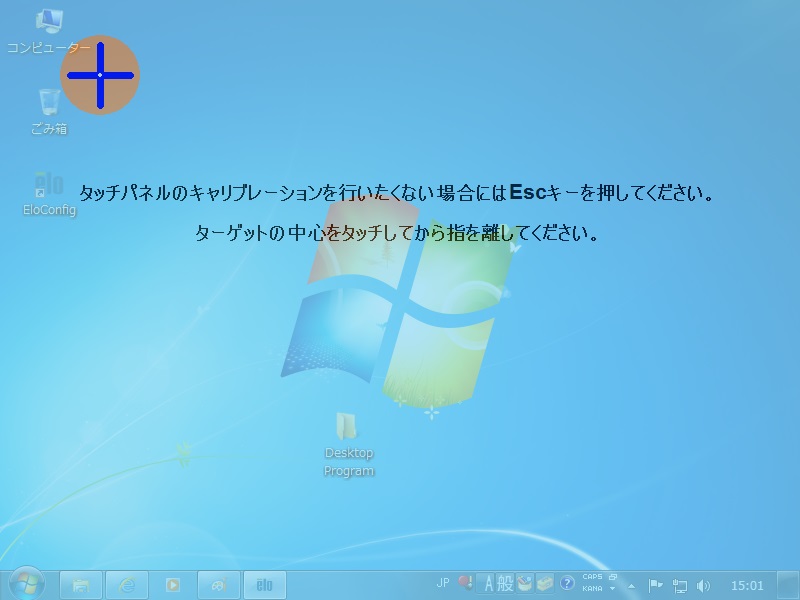Open Windows Explorer from the taskbar
The image size is (800, 600).
pyautogui.click(x=81, y=584)
